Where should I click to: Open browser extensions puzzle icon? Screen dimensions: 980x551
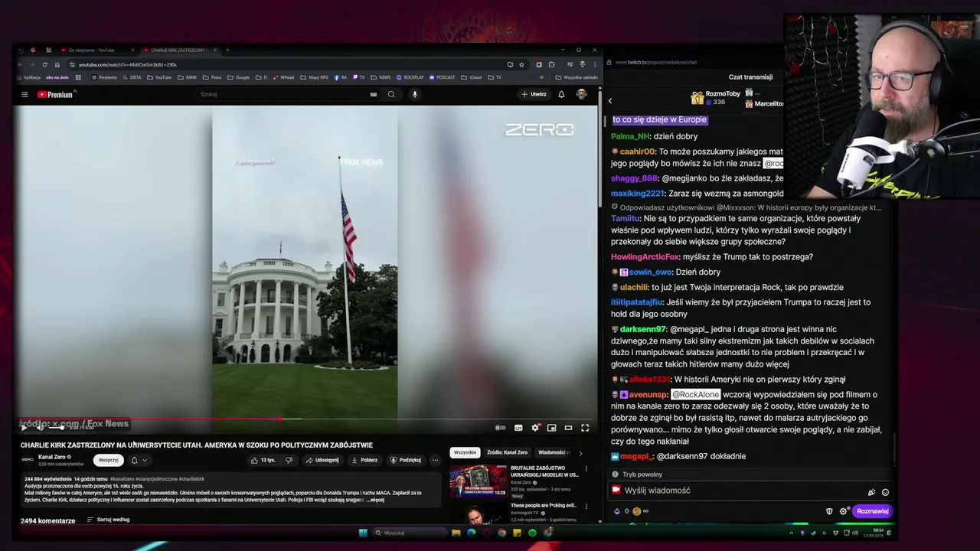tap(550, 64)
